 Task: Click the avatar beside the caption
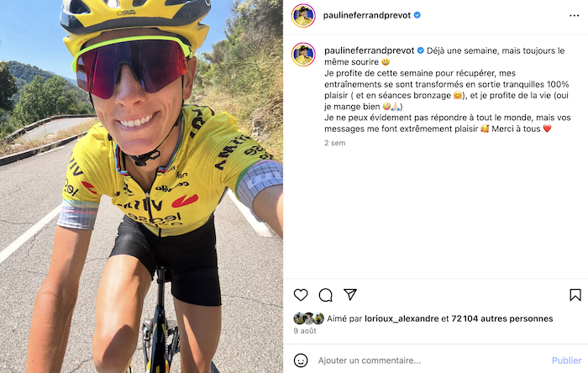pyautogui.click(x=303, y=55)
